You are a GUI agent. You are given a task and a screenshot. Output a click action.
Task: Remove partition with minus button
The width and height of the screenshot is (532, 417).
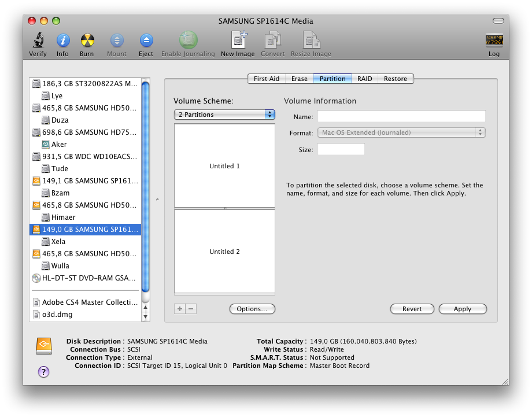click(191, 309)
